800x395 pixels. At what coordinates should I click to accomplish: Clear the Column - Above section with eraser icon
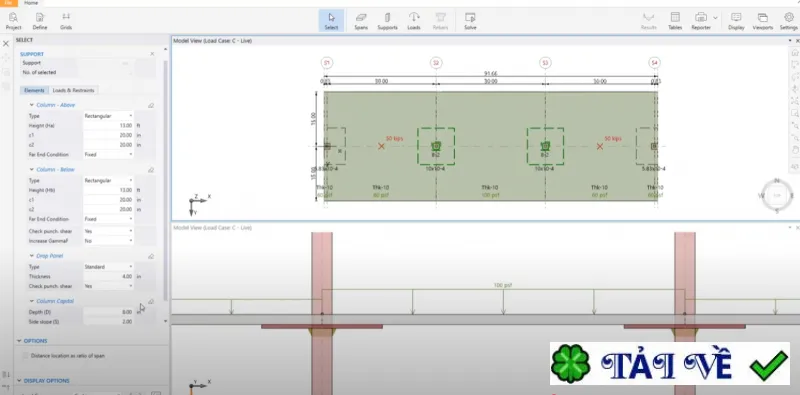point(151,105)
